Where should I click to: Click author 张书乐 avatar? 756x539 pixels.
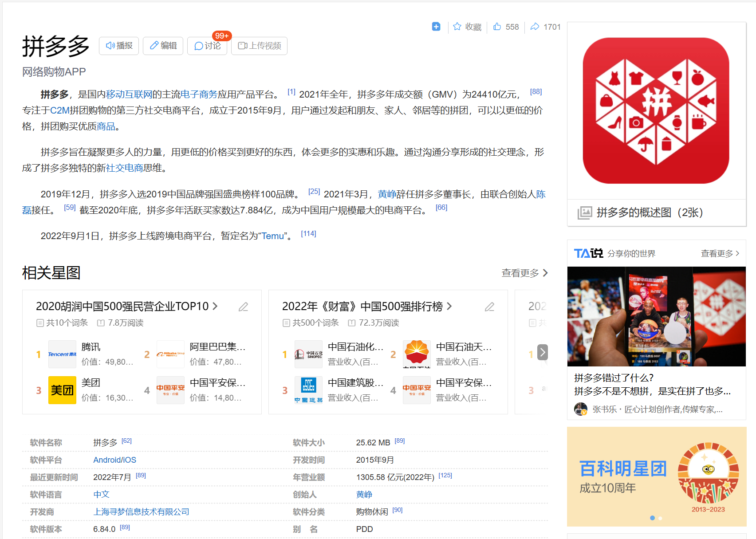pos(581,409)
